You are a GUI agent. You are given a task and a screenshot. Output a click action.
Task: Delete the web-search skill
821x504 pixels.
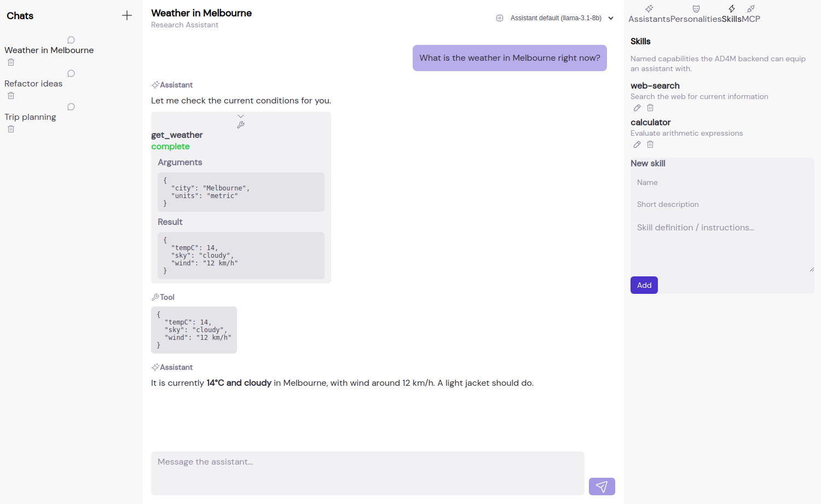pos(650,108)
